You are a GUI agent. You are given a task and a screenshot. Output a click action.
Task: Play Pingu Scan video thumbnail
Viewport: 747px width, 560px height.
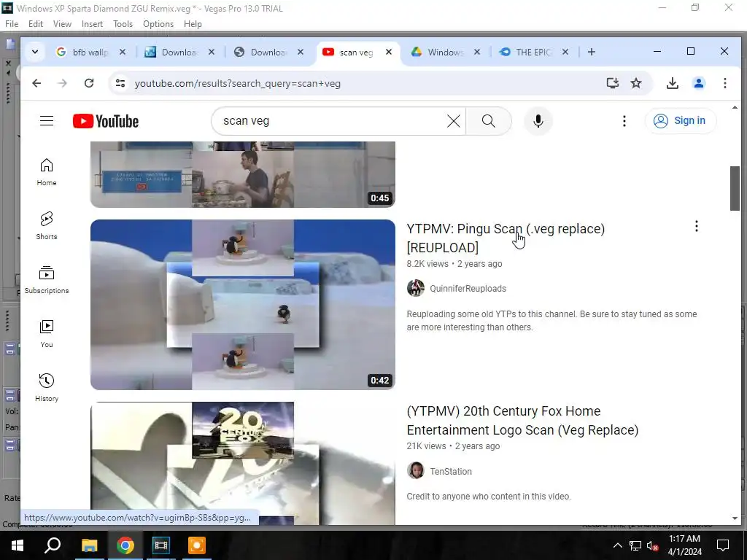(242, 304)
